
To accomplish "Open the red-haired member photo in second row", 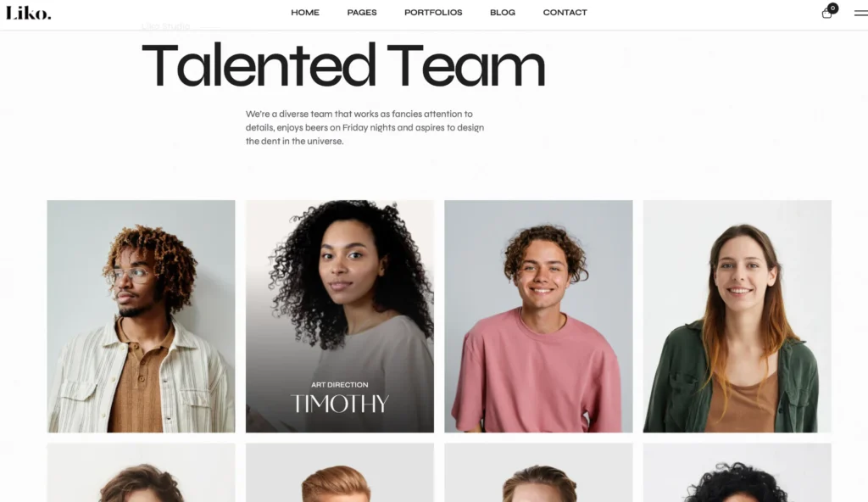I will [x=339, y=472].
